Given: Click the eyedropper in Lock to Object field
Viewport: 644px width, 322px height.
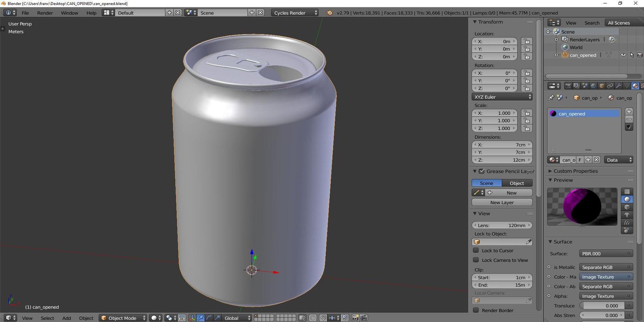Looking at the screenshot, I should 528,242.
